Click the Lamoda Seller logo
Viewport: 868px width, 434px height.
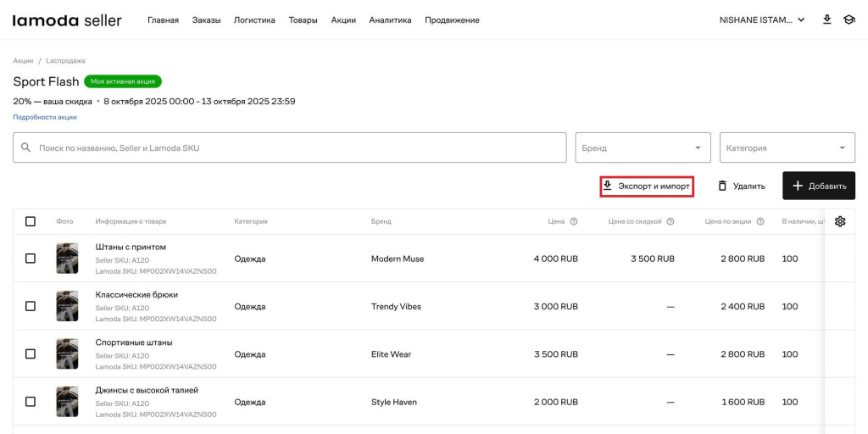point(67,19)
